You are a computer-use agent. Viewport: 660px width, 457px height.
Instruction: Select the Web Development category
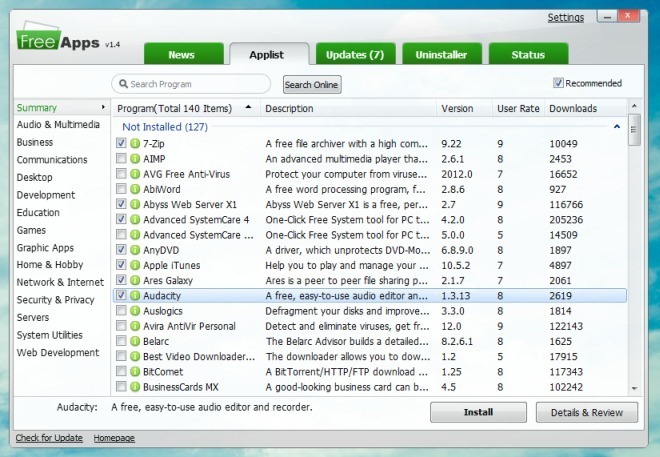tap(58, 353)
